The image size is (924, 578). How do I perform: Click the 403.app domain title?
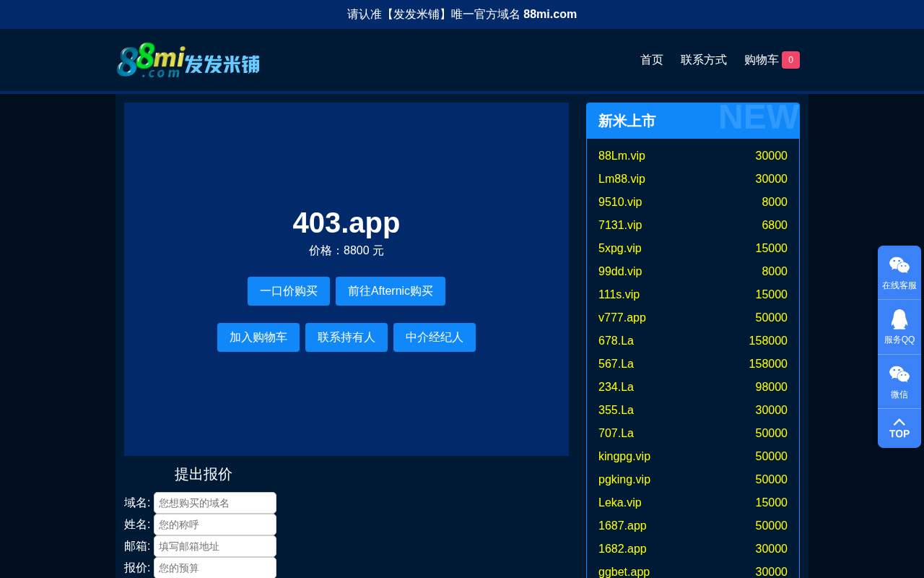coord(346,223)
